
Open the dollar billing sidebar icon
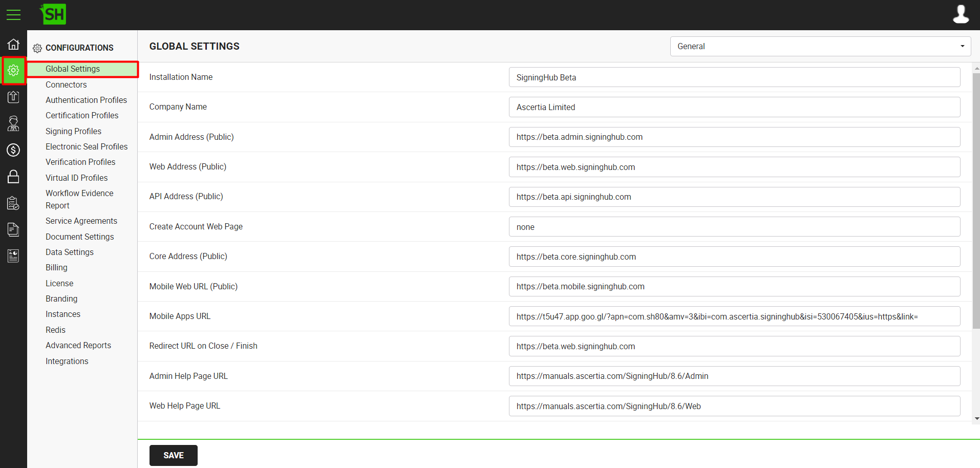(x=13, y=150)
